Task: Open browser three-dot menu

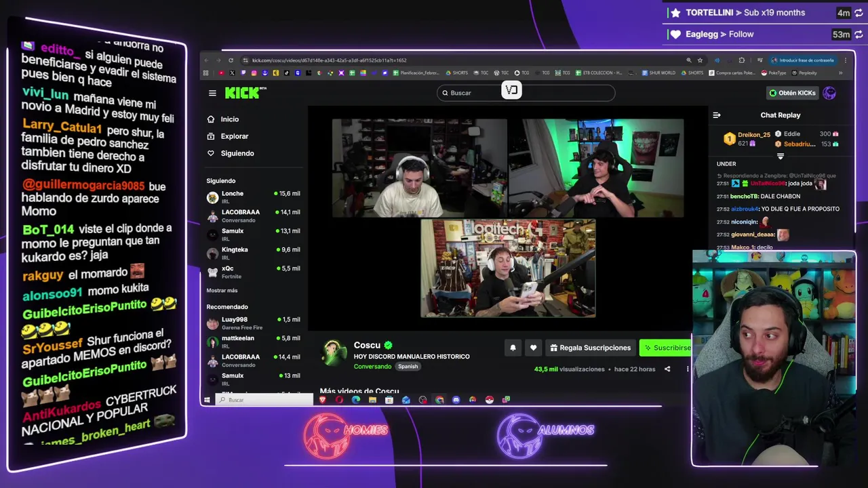Action: click(x=846, y=60)
